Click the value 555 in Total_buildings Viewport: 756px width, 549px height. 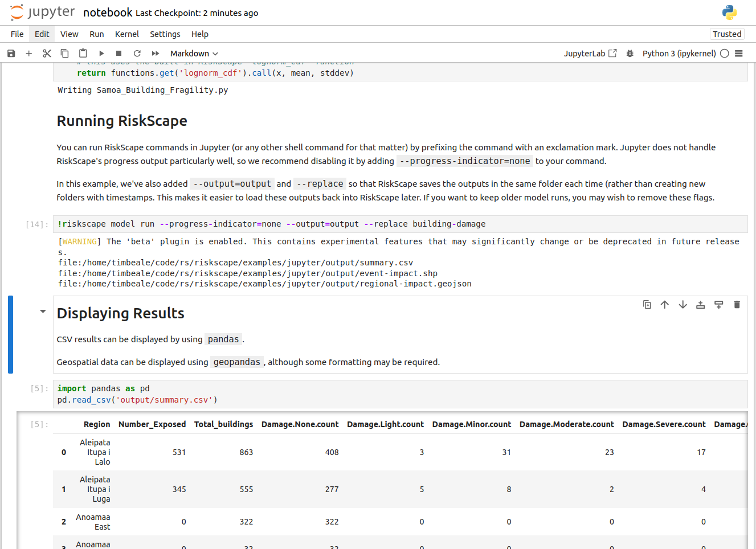[x=246, y=489]
